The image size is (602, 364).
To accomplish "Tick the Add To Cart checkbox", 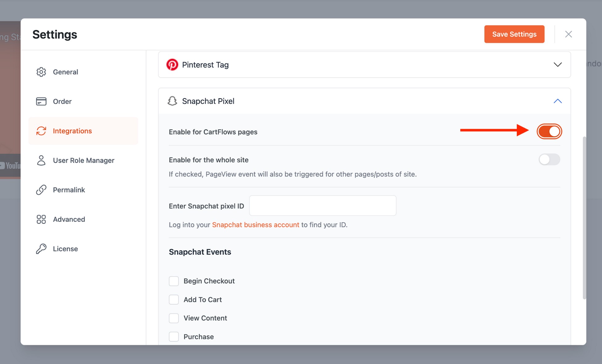I will 174,299.
